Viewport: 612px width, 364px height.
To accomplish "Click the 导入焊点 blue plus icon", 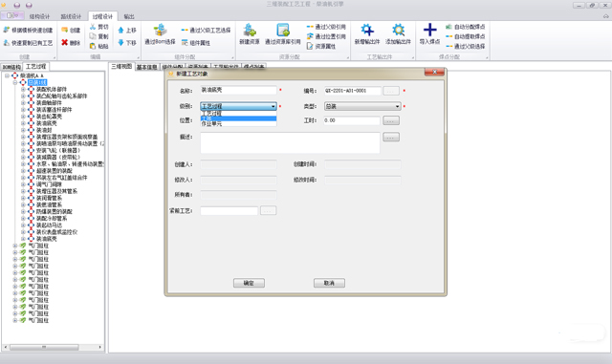I will (x=429, y=30).
